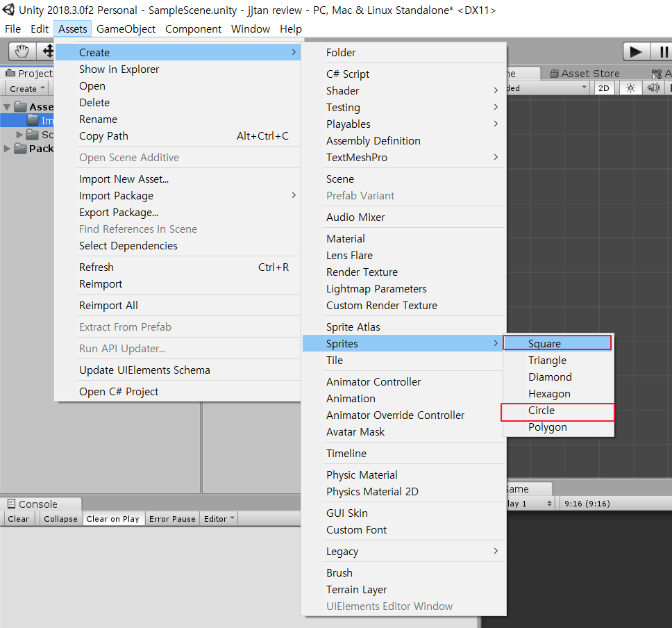Toggle scene audio speaker icon
This screenshot has width=672, height=628.
653,88
